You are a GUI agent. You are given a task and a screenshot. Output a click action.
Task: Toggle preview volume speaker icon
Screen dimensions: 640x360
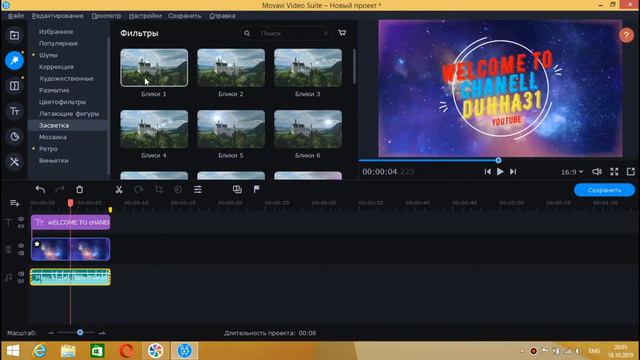[596, 172]
